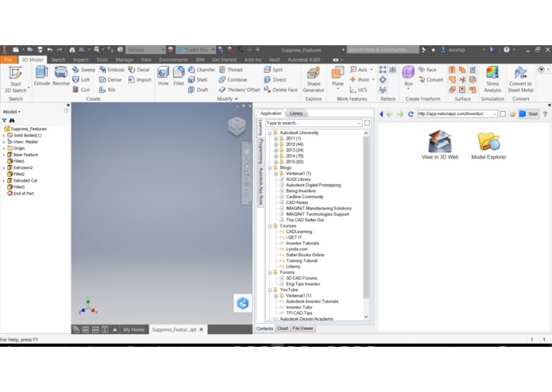The image size is (552, 392).
Task: Open the Model browser dropdown
Action: pyautogui.click(x=12, y=112)
